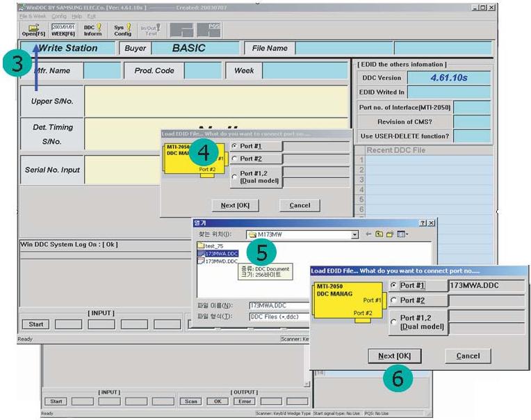Select Port #1 radio in the dimmed background dialog
Image resolution: width=531 pixels, height=420 pixels.
point(234,146)
